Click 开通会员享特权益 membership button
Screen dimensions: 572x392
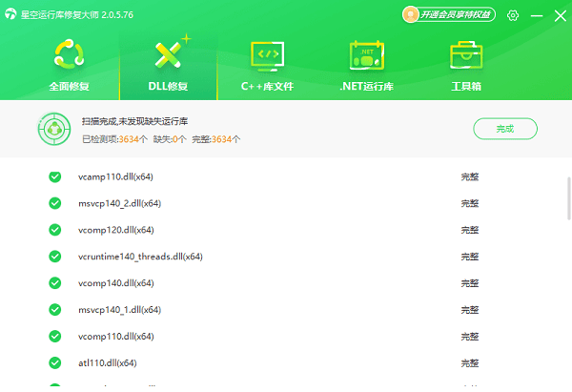coord(449,15)
